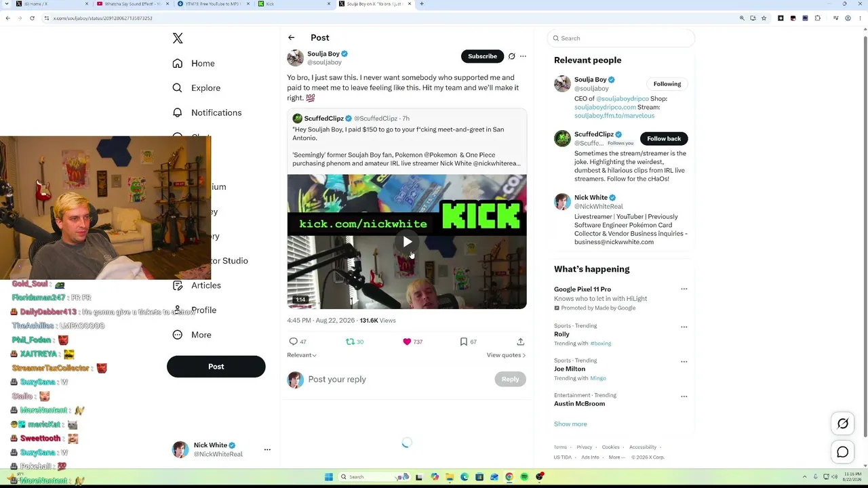The width and height of the screenshot is (868, 488).
Task: Click View quotes link
Action: pos(506,355)
